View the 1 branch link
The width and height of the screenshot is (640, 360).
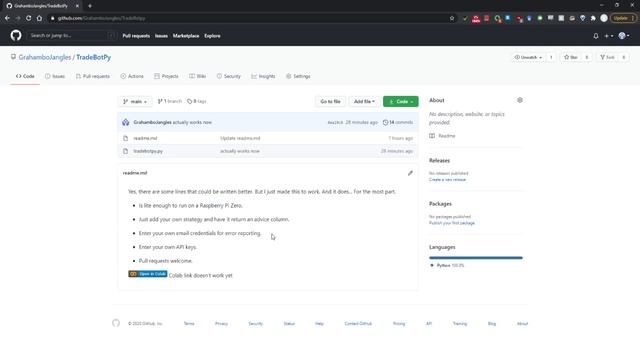[170, 101]
